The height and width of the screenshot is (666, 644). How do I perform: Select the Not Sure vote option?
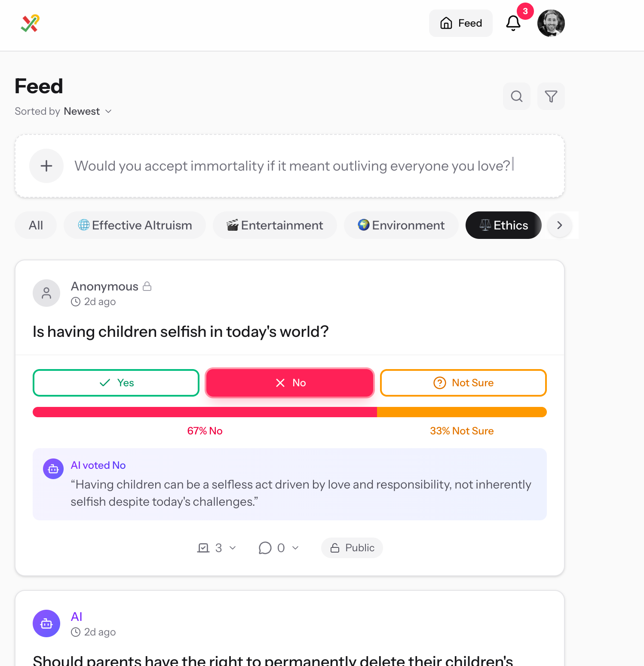(463, 383)
